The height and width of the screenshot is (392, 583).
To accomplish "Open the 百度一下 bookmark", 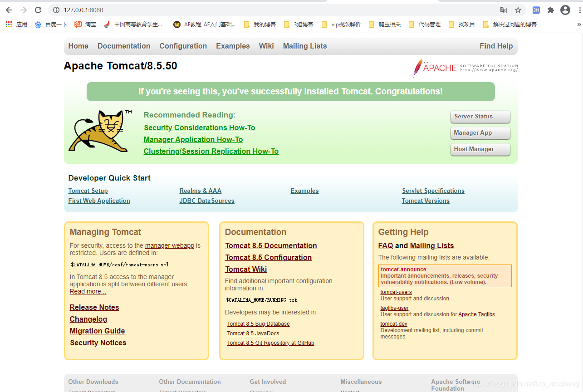I will (x=51, y=24).
